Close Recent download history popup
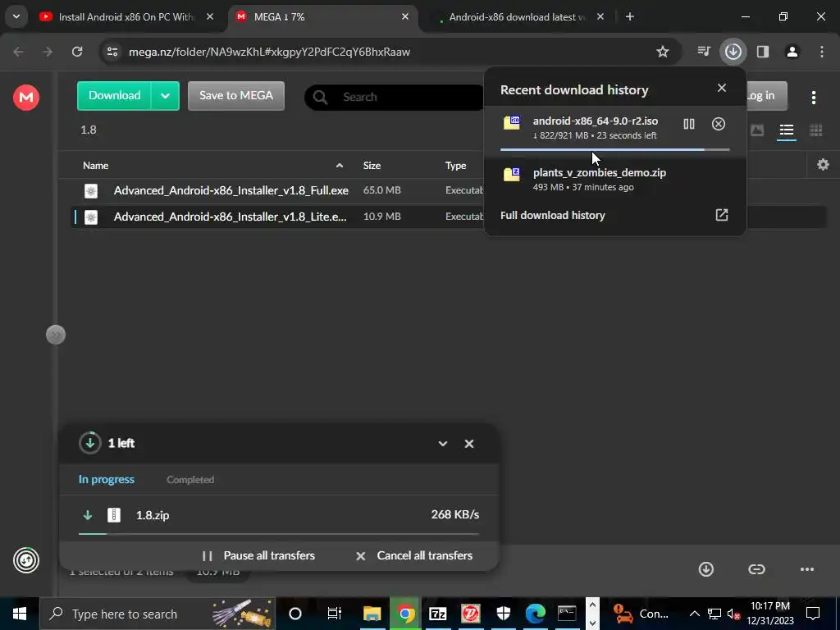The width and height of the screenshot is (840, 630). click(722, 88)
